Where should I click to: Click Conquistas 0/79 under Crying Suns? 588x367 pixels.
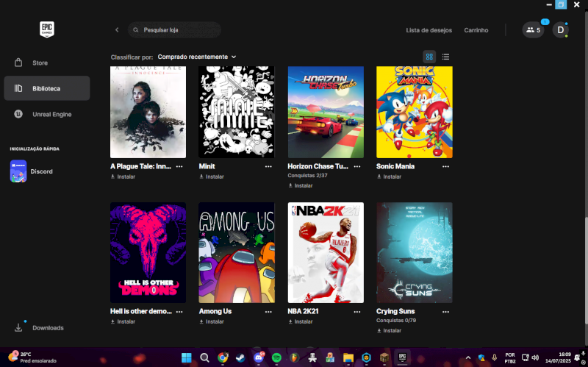tap(396, 321)
